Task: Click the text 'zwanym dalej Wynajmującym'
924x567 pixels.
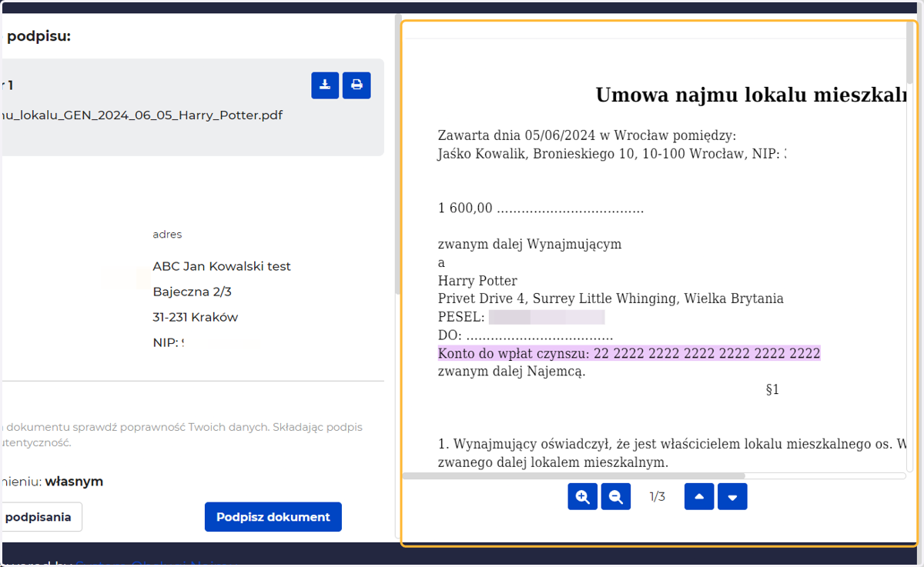Action: click(530, 245)
